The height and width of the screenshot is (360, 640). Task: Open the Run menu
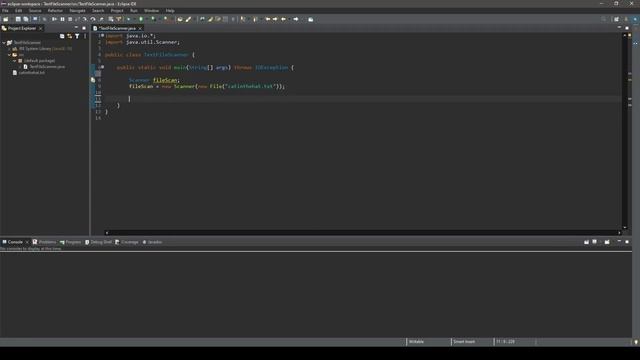(x=134, y=11)
